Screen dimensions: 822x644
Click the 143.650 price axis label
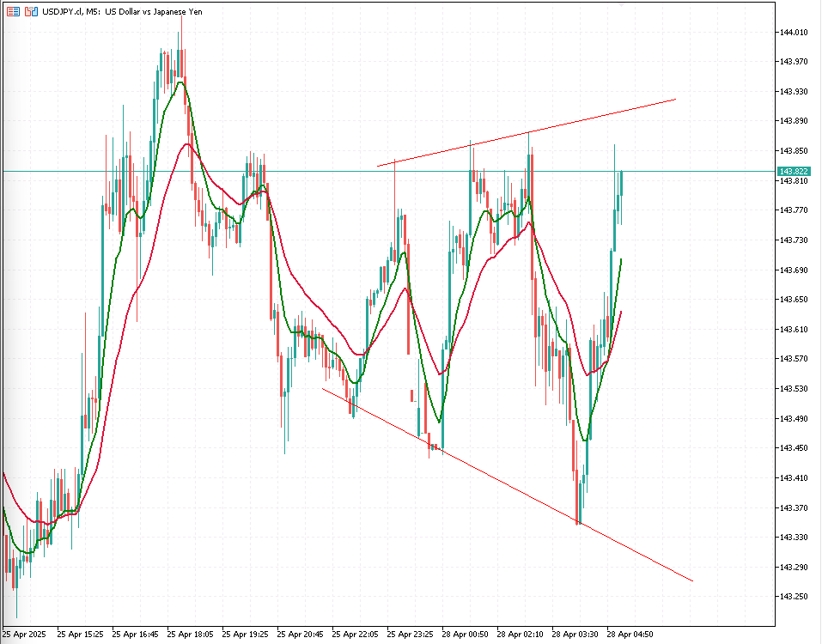pyautogui.click(x=794, y=299)
